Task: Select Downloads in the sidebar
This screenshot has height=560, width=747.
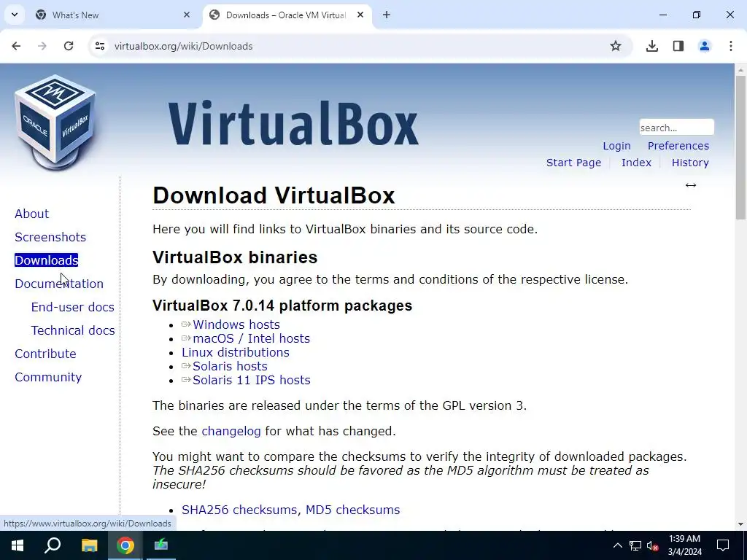Action: 46,260
